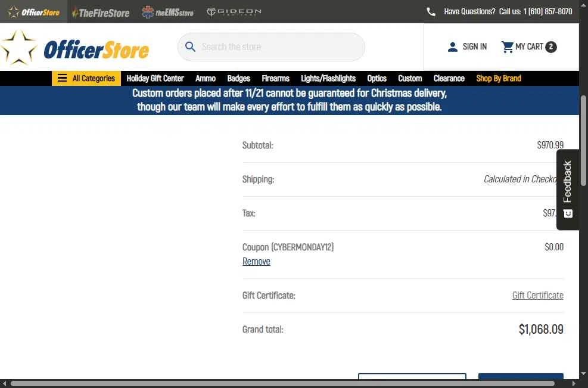
Task: Click the OfficerStore main logo
Action: point(74,47)
